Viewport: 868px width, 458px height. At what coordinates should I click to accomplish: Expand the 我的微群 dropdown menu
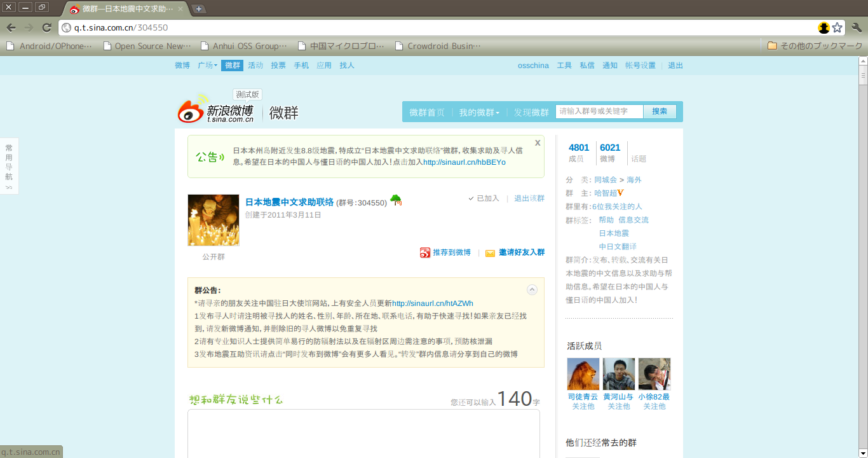coord(479,112)
